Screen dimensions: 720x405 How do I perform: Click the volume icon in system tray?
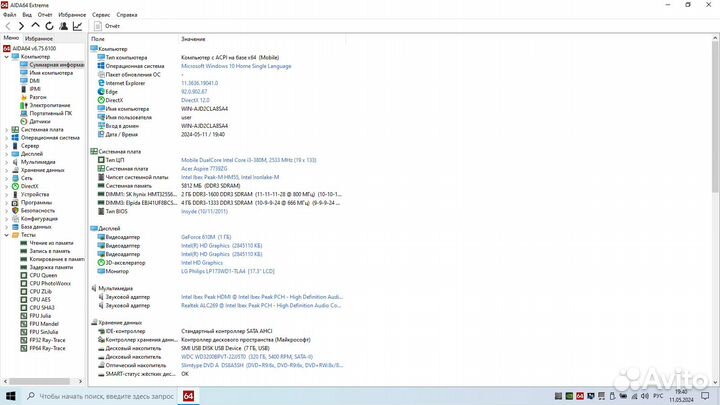[645, 396]
